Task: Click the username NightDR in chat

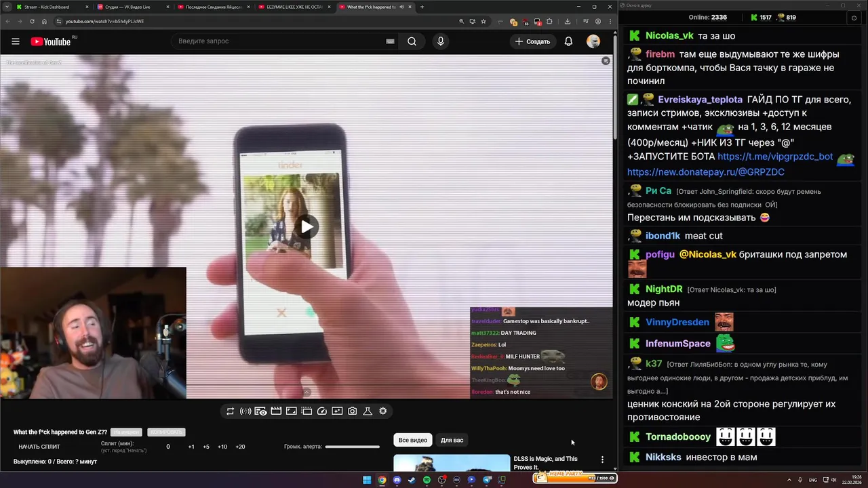Action: (x=664, y=289)
